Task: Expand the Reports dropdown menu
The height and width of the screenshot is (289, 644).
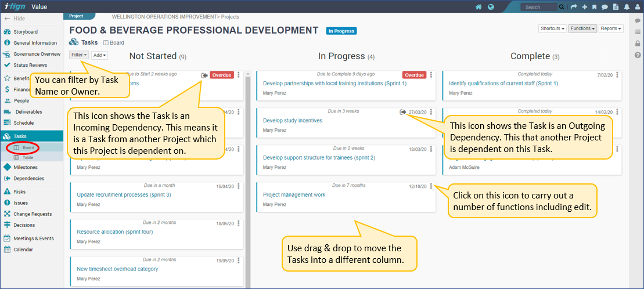Action: pyautogui.click(x=611, y=28)
